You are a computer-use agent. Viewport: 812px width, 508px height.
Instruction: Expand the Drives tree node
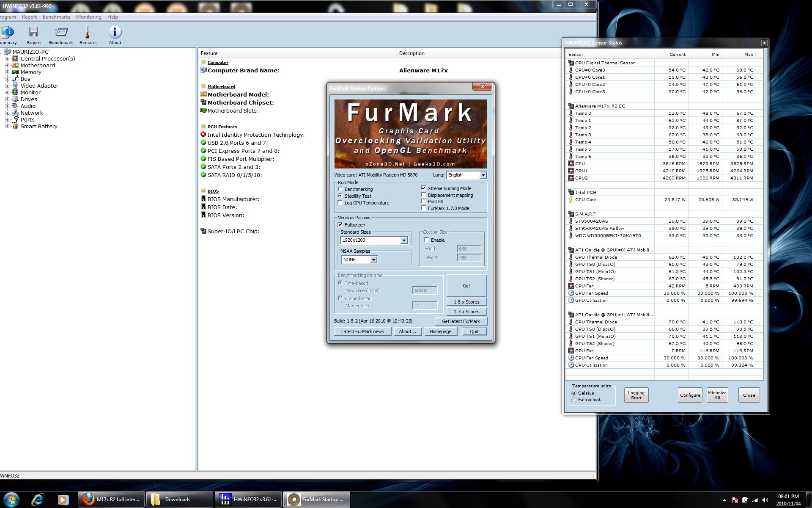click(7, 99)
